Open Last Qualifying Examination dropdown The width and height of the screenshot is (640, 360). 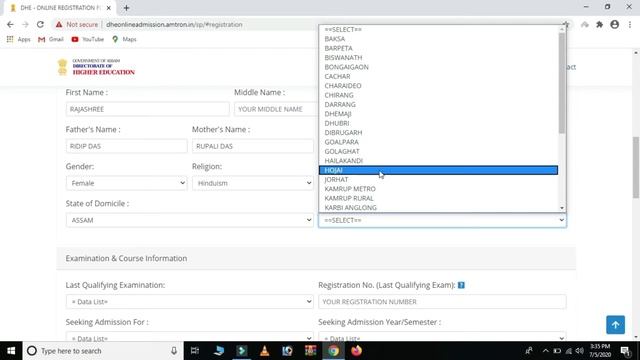click(189, 302)
